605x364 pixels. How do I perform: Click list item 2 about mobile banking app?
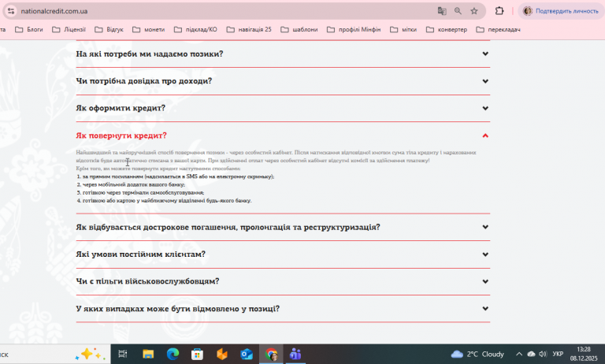(131, 184)
